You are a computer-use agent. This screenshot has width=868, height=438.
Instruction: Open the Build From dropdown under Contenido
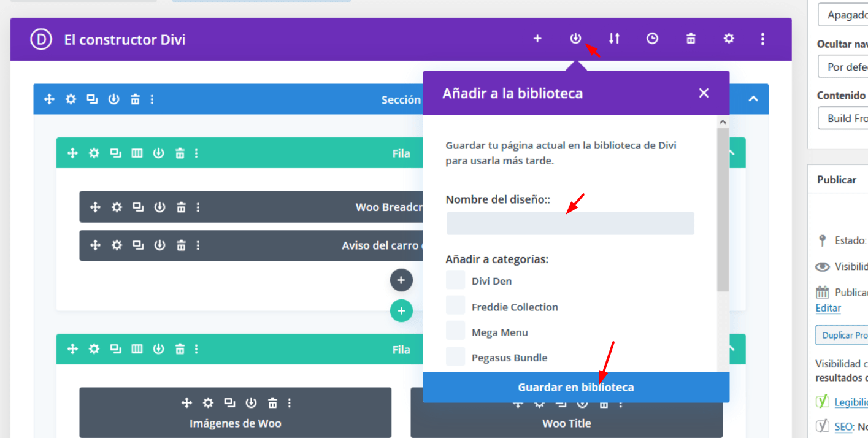843,118
